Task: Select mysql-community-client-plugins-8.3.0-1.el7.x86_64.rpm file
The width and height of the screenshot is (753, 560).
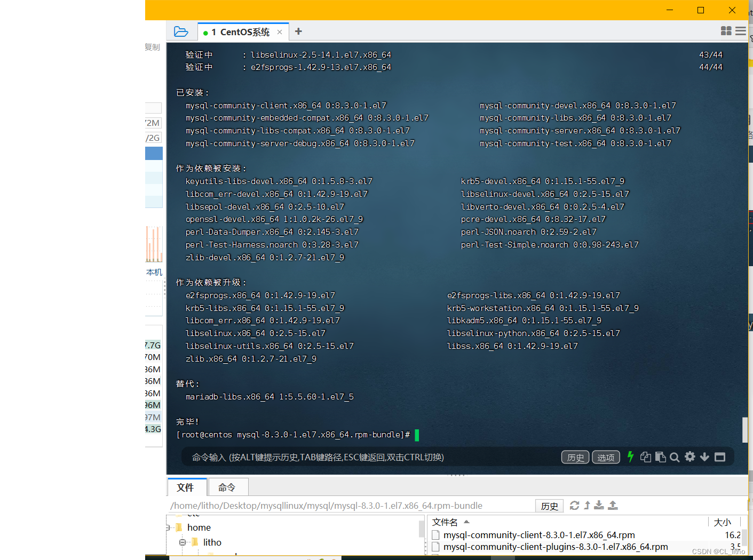Action: (x=556, y=547)
